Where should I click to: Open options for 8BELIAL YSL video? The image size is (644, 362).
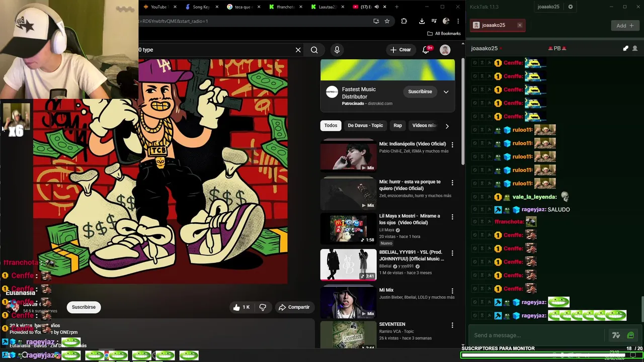click(452, 253)
